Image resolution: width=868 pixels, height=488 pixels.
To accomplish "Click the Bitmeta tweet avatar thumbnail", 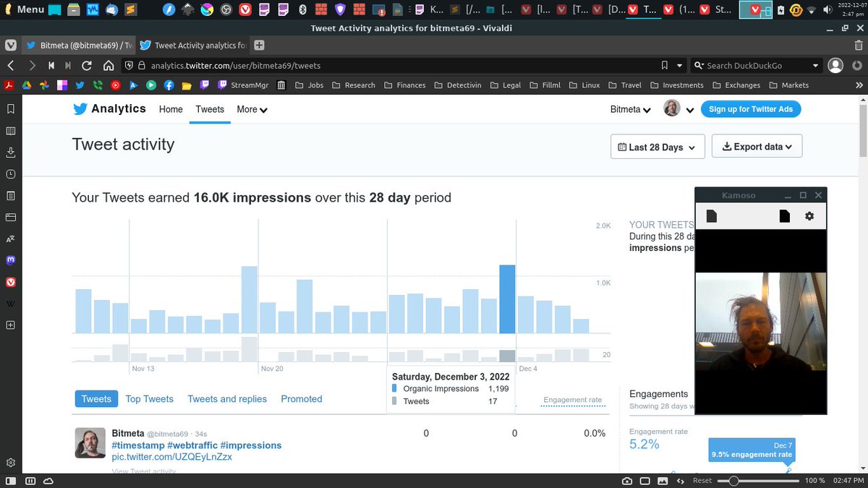I will pyautogui.click(x=90, y=442).
